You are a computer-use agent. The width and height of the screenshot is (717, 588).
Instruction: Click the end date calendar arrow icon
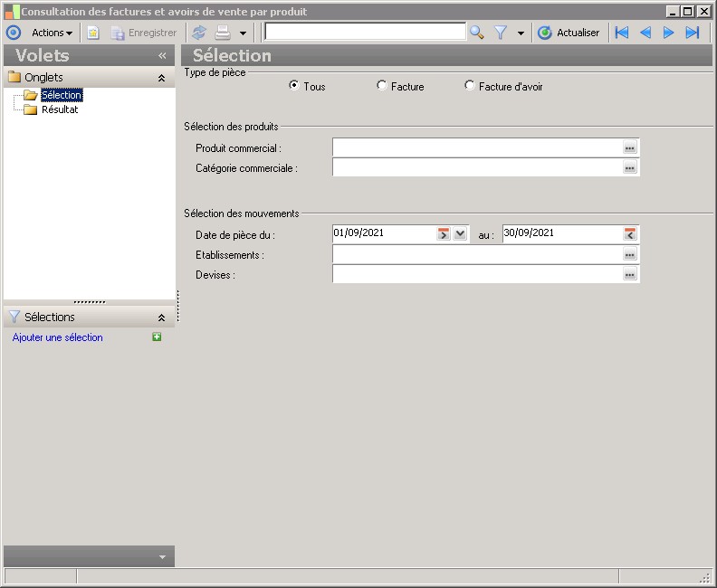tap(630, 234)
